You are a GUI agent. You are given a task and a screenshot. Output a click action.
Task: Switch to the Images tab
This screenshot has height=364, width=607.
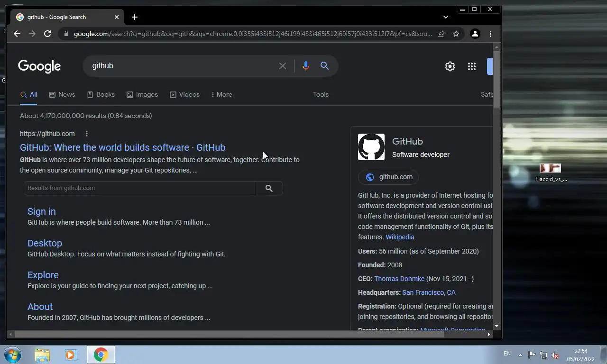[x=142, y=94]
